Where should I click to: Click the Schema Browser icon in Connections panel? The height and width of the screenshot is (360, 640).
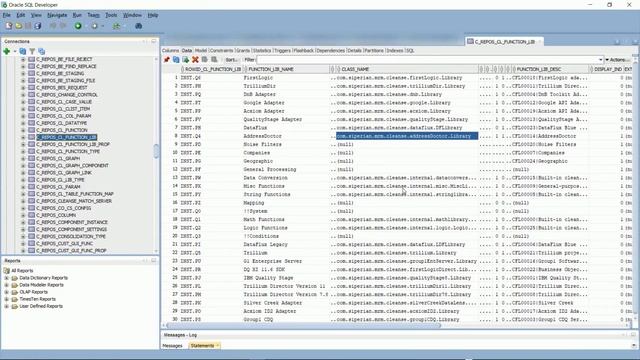pos(42,51)
